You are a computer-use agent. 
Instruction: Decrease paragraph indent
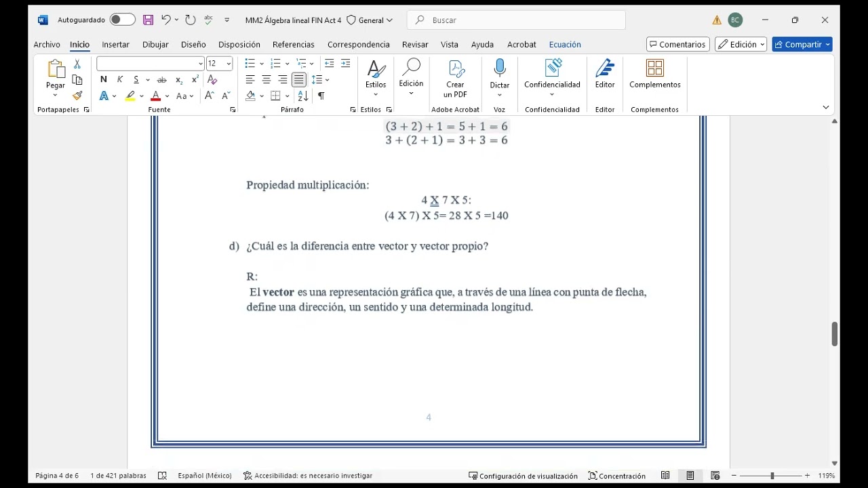[x=330, y=64]
